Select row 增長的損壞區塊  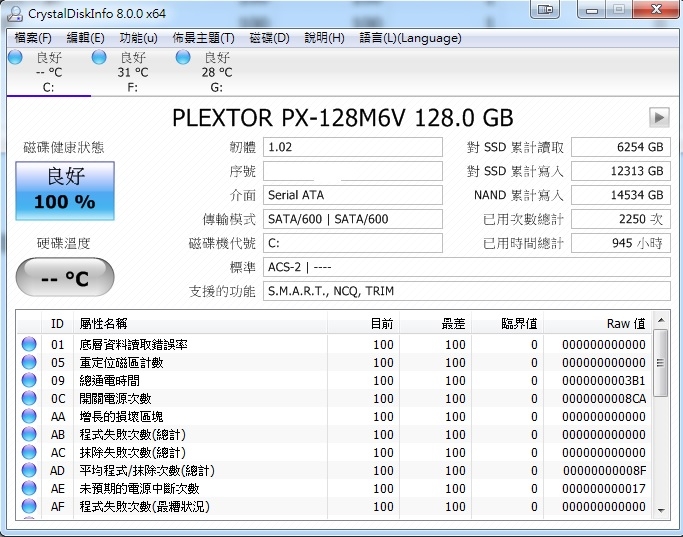334,416
